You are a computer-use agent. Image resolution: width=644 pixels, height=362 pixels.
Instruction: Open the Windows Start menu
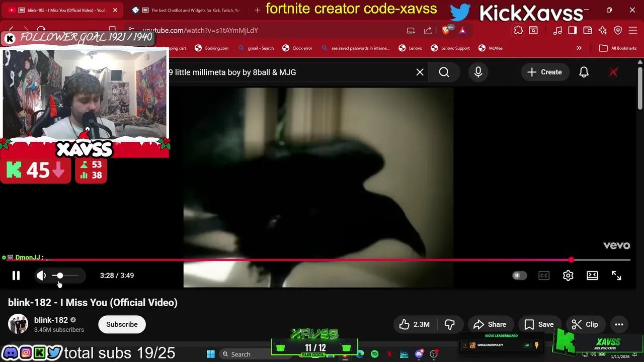coord(211,354)
